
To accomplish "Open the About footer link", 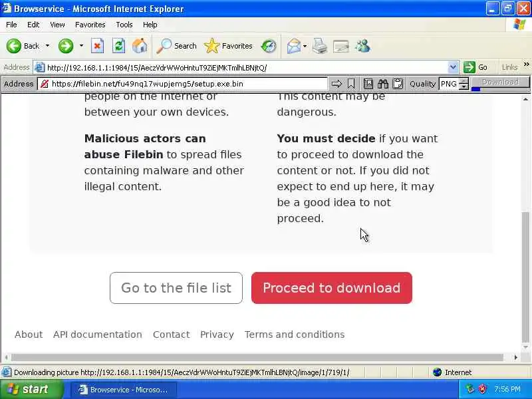I will coord(29,334).
